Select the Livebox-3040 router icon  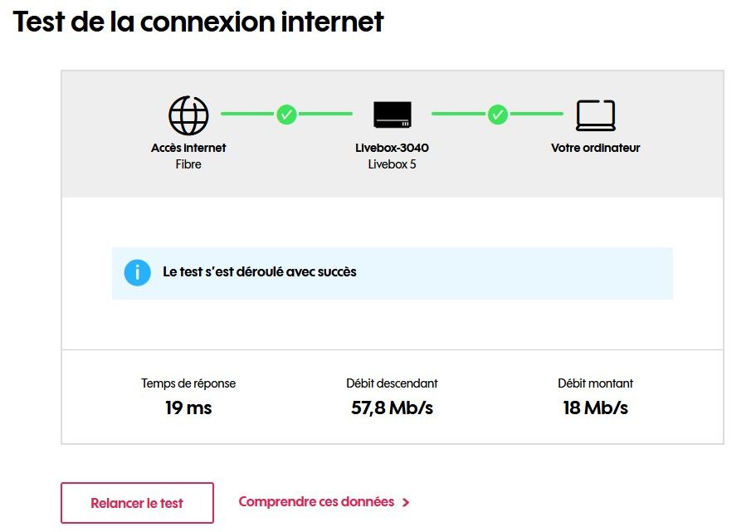pos(391,114)
